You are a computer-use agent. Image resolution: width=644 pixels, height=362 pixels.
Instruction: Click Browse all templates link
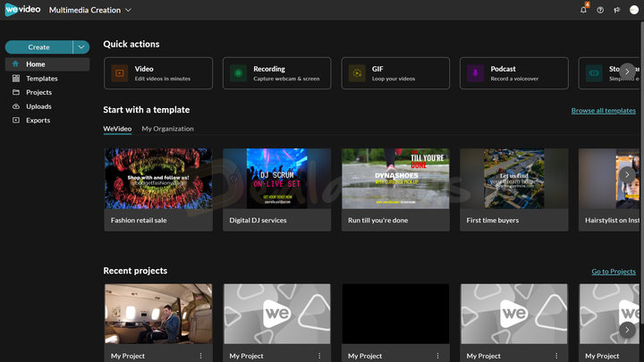604,111
